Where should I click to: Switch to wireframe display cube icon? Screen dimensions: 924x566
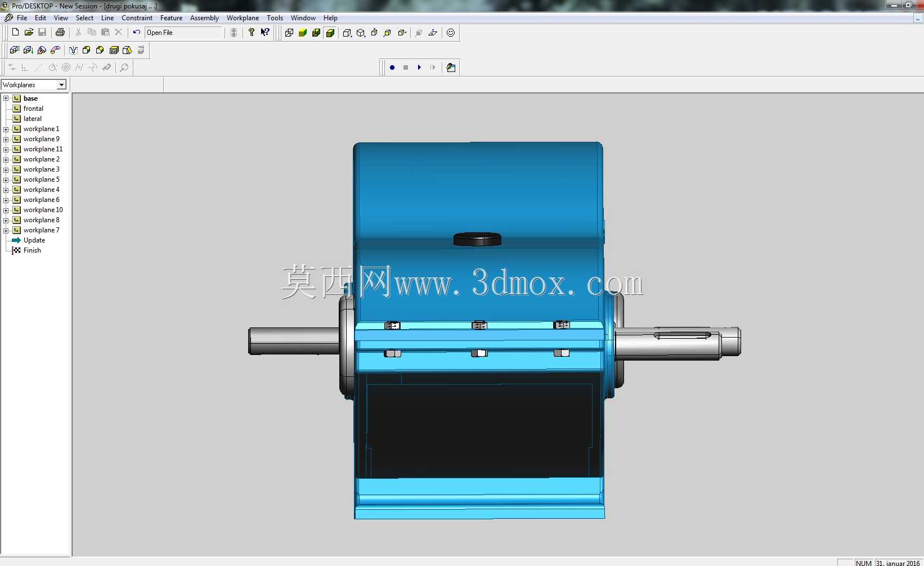[x=289, y=33]
